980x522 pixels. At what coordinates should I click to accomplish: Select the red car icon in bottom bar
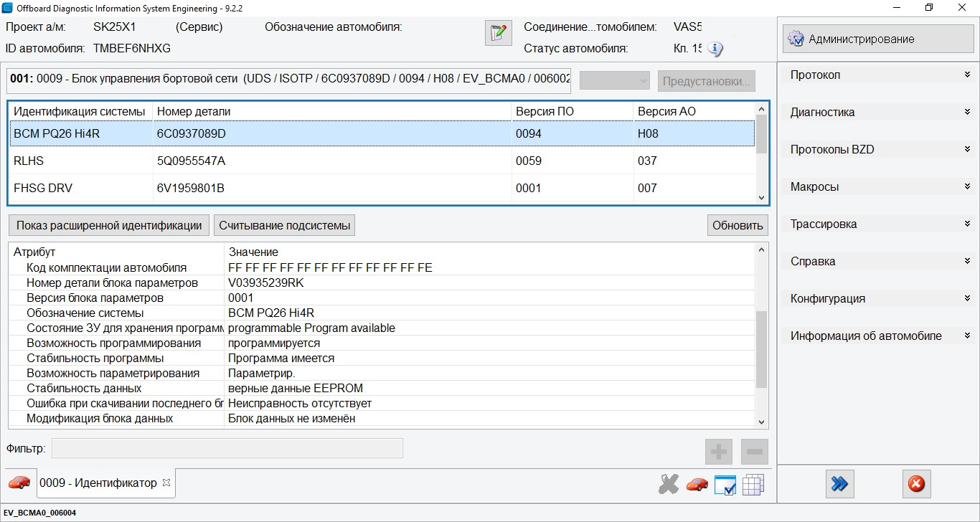coord(696,484)
